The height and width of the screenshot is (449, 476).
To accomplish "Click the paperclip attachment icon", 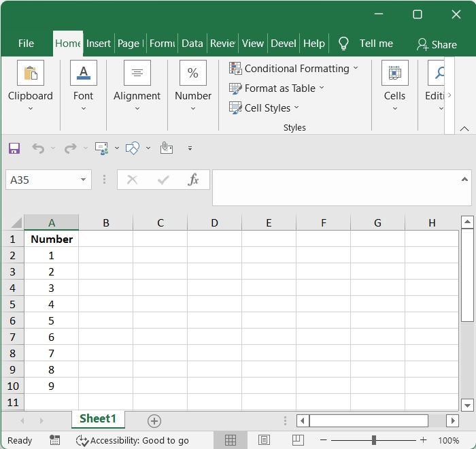I will pos(166,148).
